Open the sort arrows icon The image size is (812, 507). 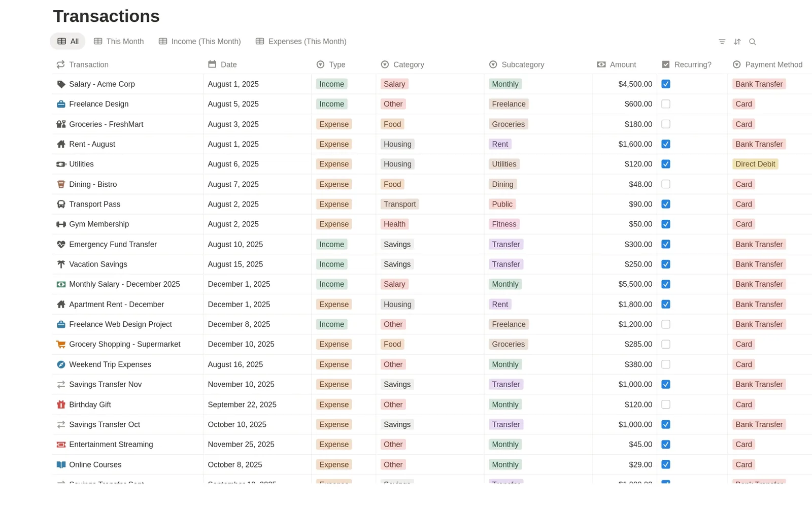pos(737,42)
